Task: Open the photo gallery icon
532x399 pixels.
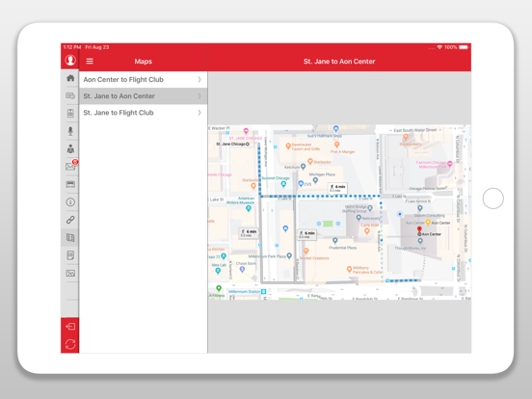Action: click(x=70, y=273)
